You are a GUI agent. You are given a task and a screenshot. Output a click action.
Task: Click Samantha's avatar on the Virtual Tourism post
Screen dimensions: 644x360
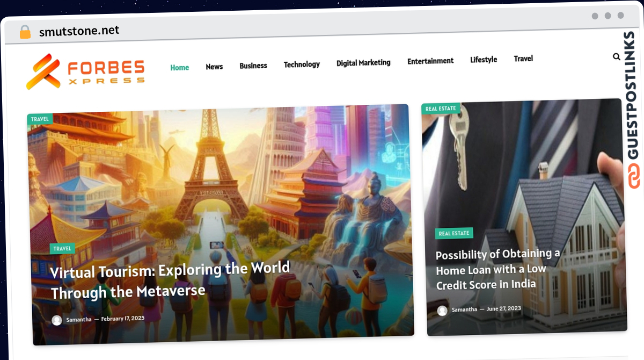click(57, 320)
